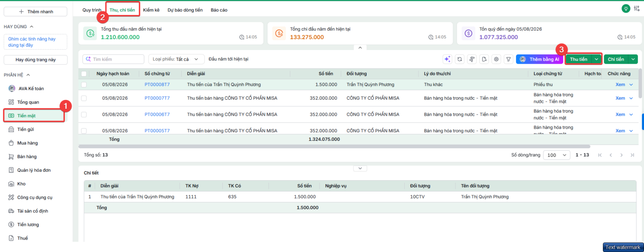The height and width of the screenshot is (252, 644).
Task: Switch to Kiểm kê tab
Action: (x=151, y=10)
